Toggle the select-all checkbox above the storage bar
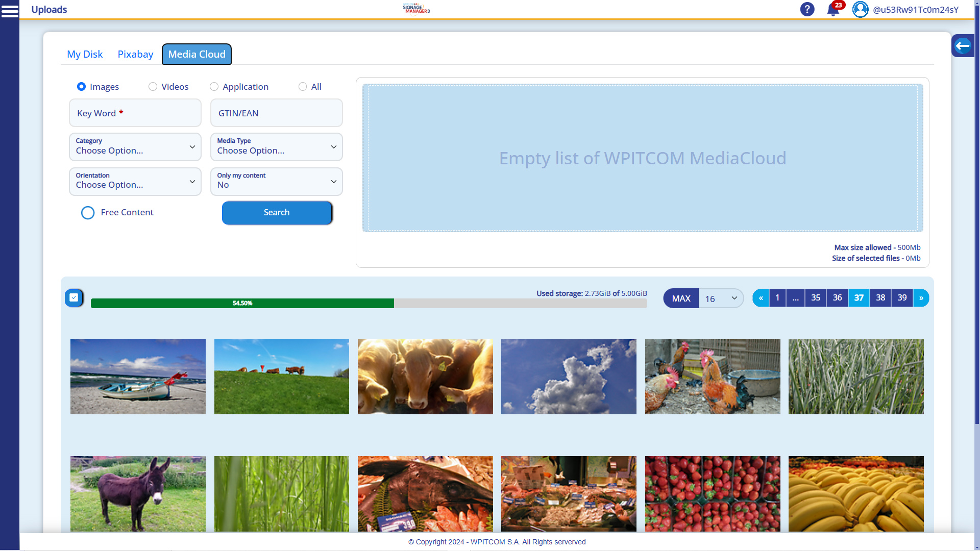Viewport: 980px width, 551px height. pos(73,297)
